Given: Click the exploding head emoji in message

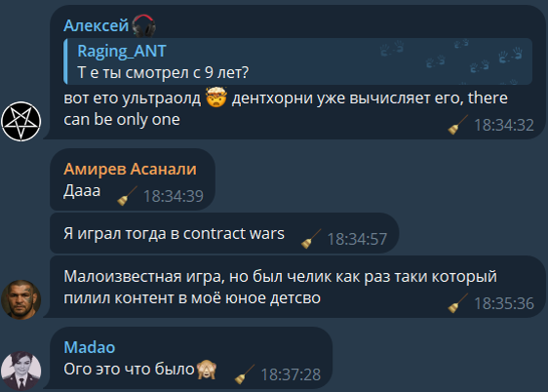Looking at the screenshot, I should click(216, 98).
